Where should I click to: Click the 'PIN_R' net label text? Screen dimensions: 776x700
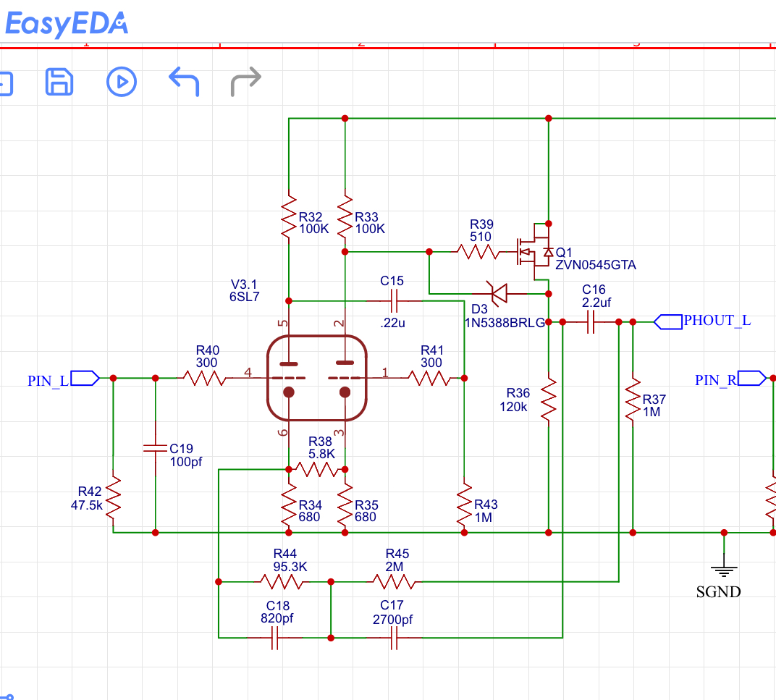[716, 380]
